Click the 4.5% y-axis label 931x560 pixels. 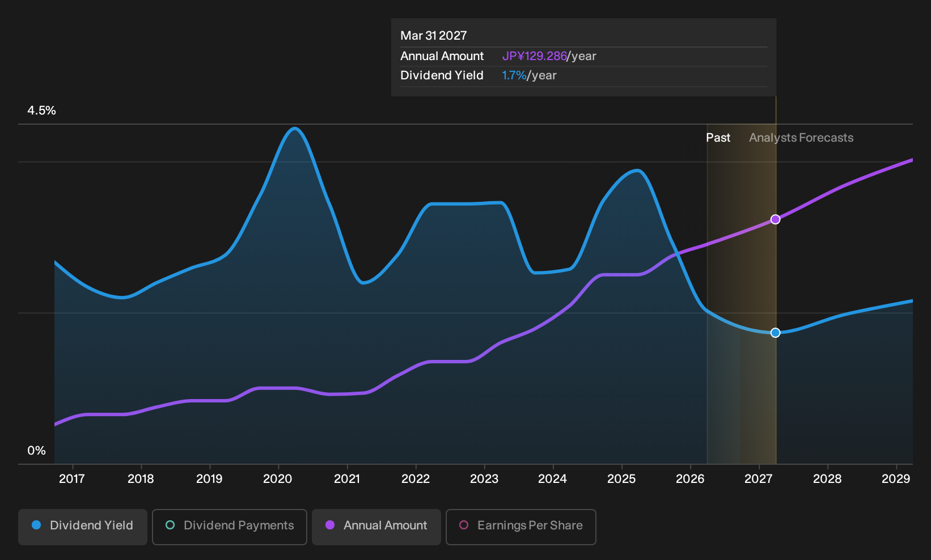[42, 111]
